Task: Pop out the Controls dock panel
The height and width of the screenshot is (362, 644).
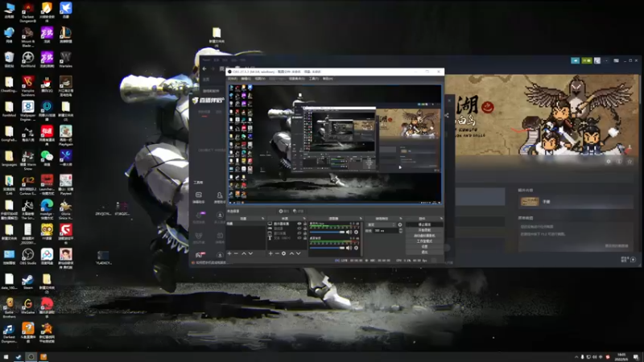Action: [441, 218]
